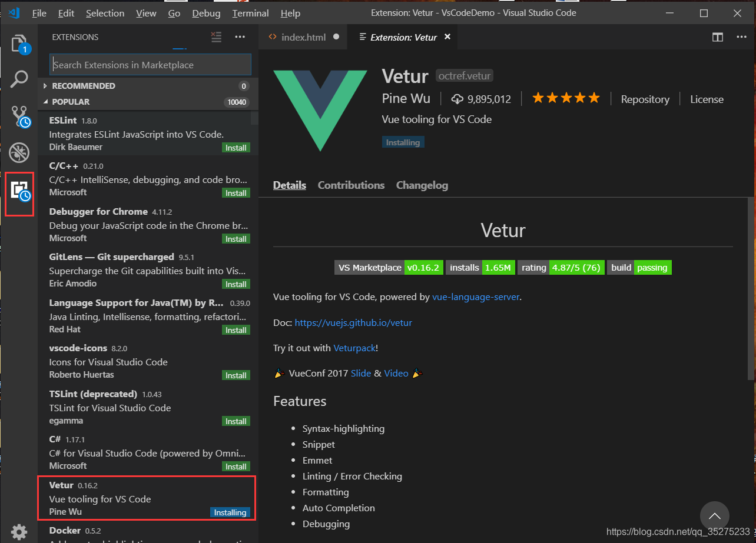756x543 pixels.
Task: Click the crossed-out Debug icon in the sidebar
Action: coord(19,152)
